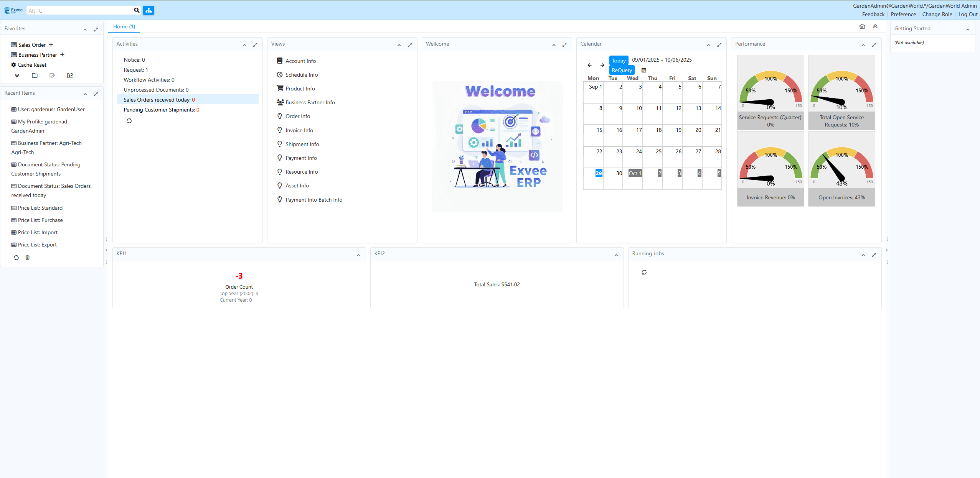The width and height of the screenshot is (980, 478).
Task: Open Business Partner Info view
Action: 310,102
